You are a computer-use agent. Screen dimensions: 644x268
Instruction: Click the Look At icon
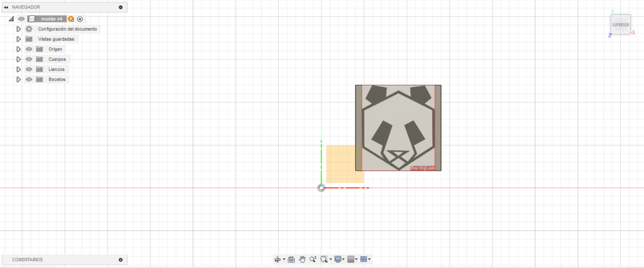pos(291,259)
